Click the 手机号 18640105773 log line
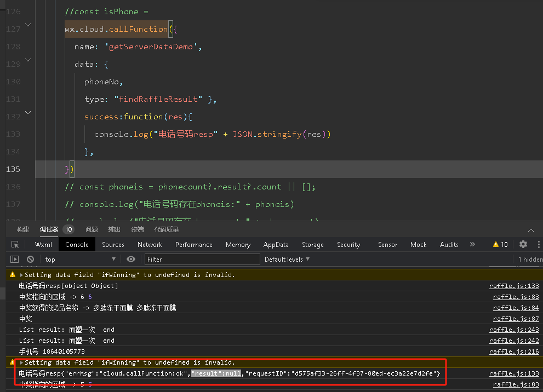 click(52, 351)
